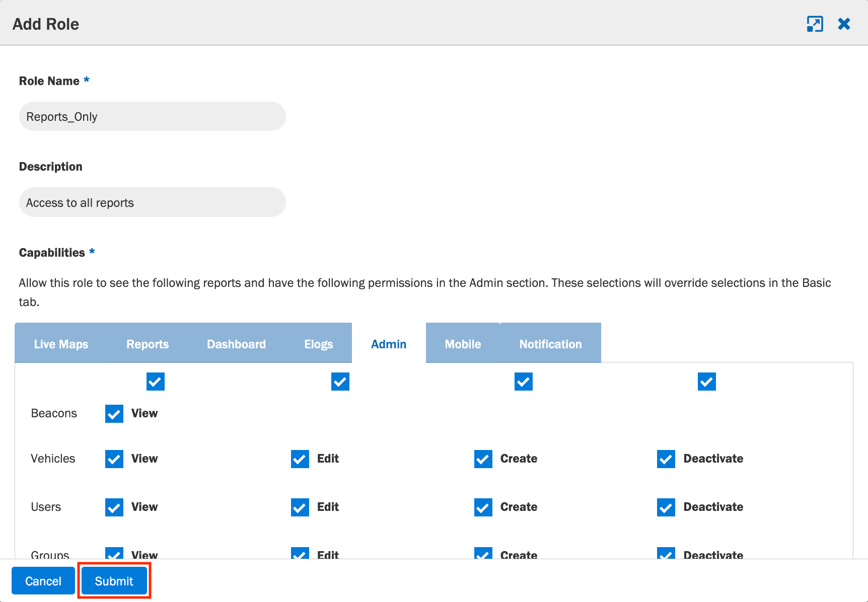The height and width of the screenshot is (602, 868).
Task: Uncheck Beacons View permission
Action: point(114,414)
